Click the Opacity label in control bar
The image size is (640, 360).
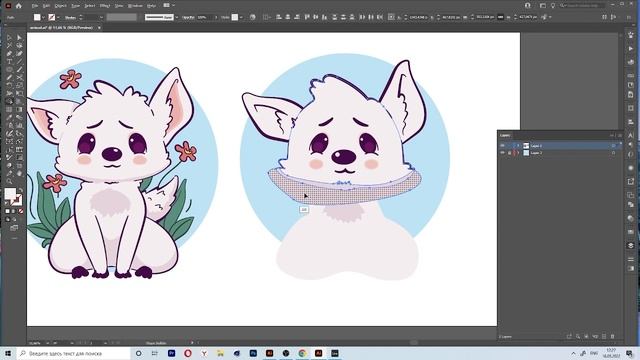point(188,18)
